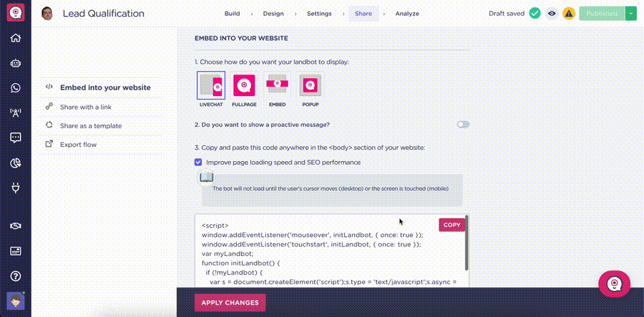
Task: Open the integrations plug icon
Action: [15, 188]
